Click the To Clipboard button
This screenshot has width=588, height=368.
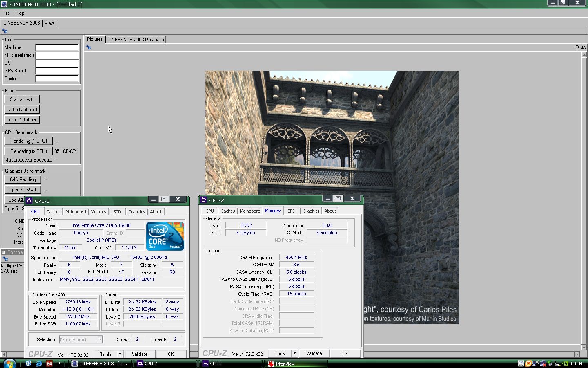click(22, 110)
